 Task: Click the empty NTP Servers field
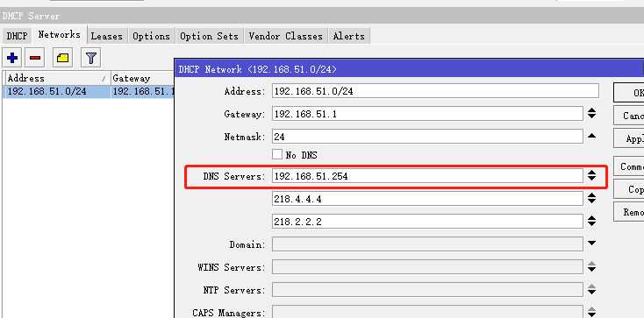(x=427, y=290)
